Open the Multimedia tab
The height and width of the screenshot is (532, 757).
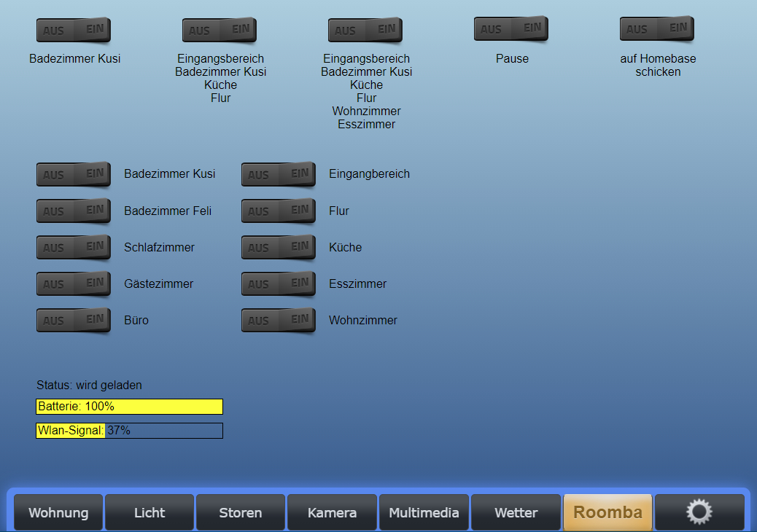click(424, 512)
